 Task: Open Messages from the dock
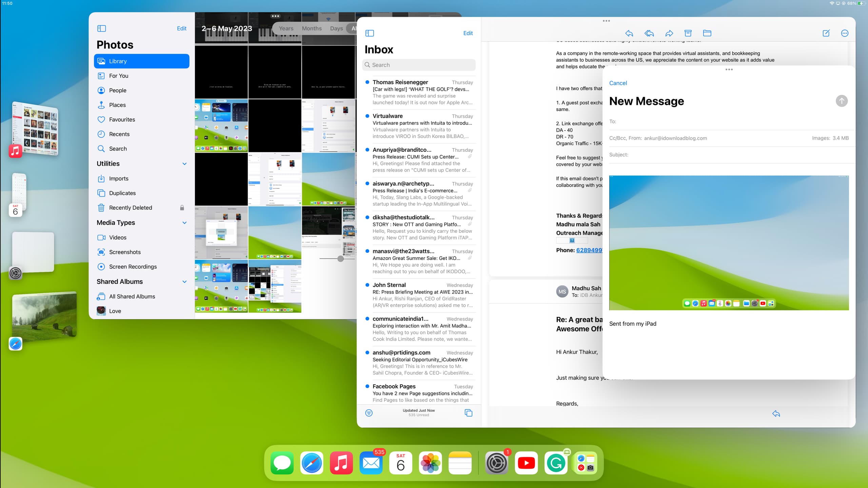282,463
